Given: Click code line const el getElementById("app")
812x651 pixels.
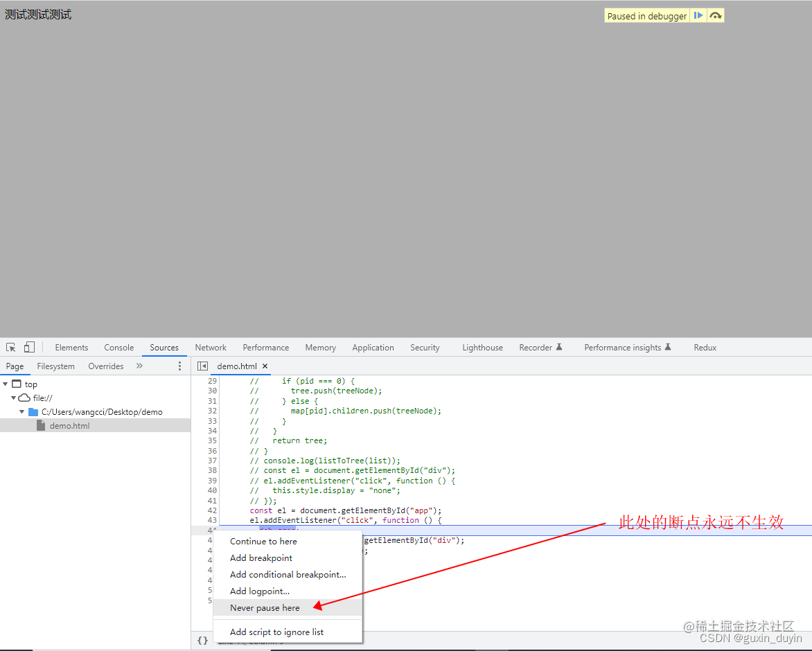Looking at the screenshot, I should [x=346, y=510].
